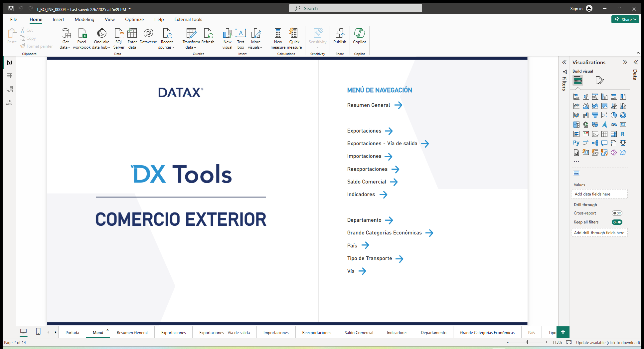The image size is (644, 349).
Task: Choose the Gauge visual
Action: [x=614, y=124]
